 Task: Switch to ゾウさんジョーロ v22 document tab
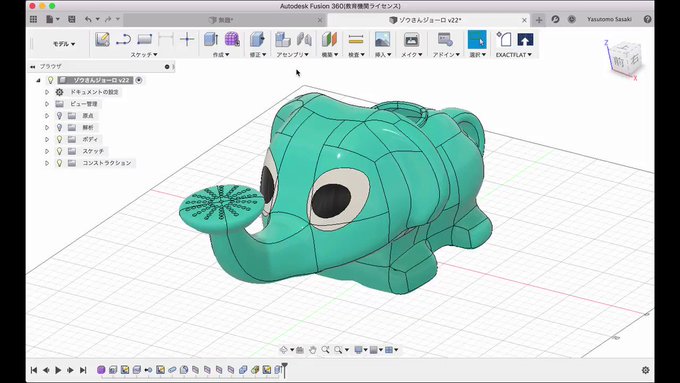coord(428,20)
